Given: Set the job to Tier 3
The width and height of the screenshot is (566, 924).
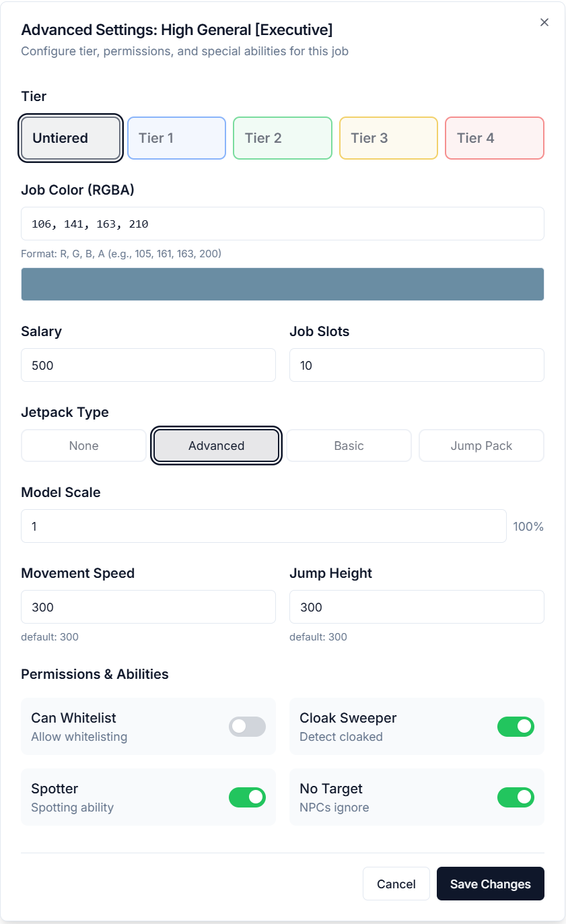Looking at the screenshot, I should pyautogui.click(x=388, y=138).
